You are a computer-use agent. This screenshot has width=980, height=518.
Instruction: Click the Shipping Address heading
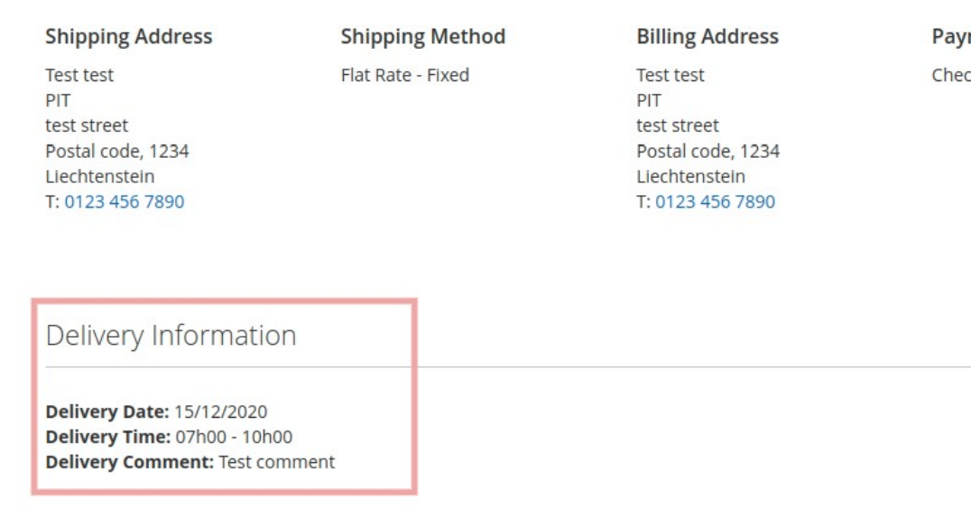[x=129, y=37]
